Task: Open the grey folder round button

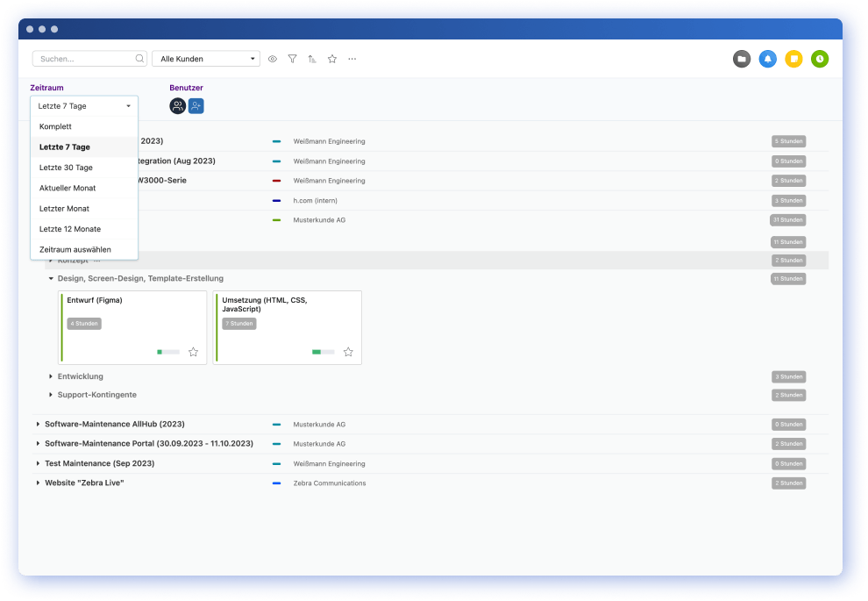Action: [742, 59]
